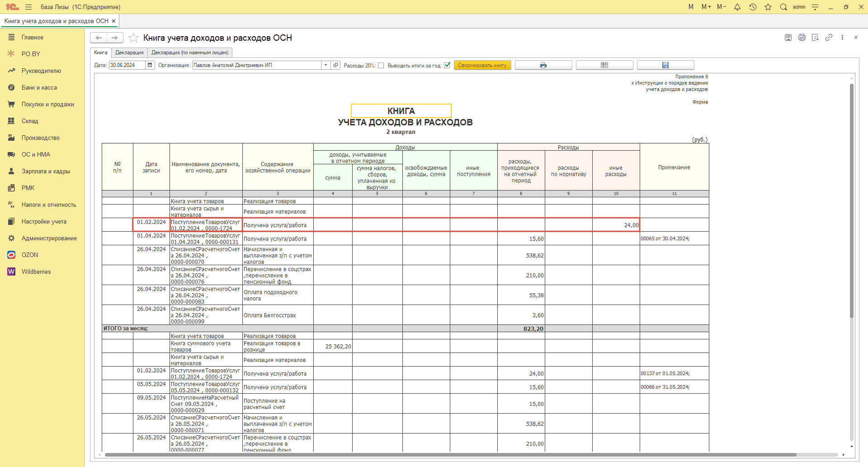Open Зарплата и кадры section
The height and width of the screenshot is (467, 868).
point(45,171)
